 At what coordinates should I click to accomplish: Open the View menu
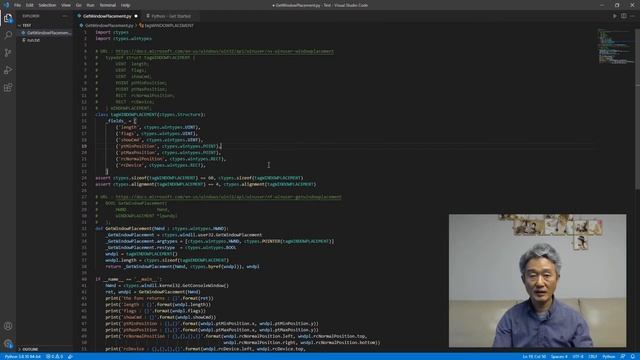pos(66,5)
